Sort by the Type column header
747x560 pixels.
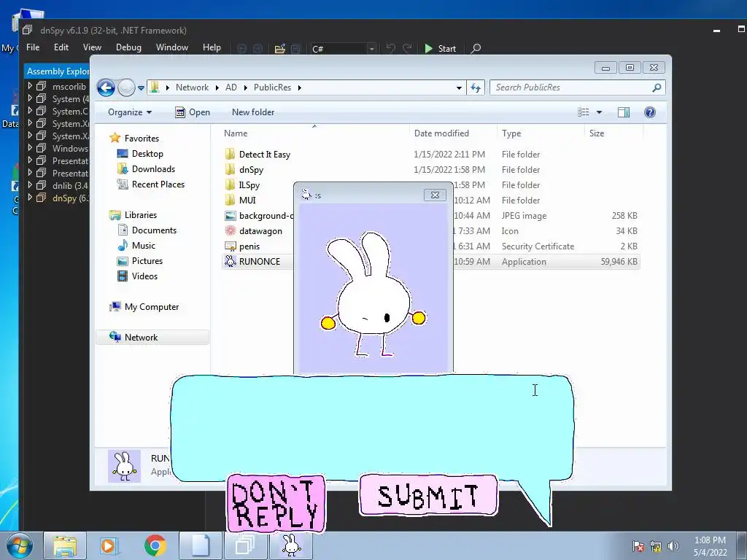(x=511, y=133)
